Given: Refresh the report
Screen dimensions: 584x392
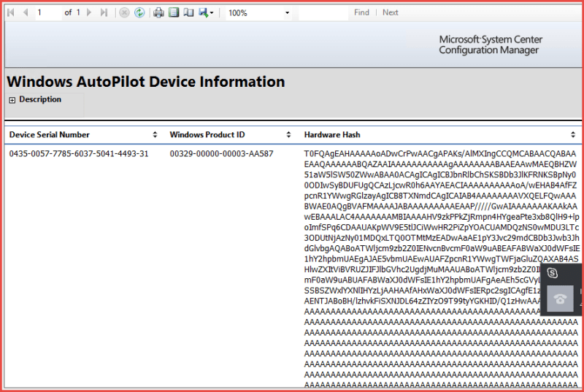Looking at the screenshot, I should click(x=139, y=12).
